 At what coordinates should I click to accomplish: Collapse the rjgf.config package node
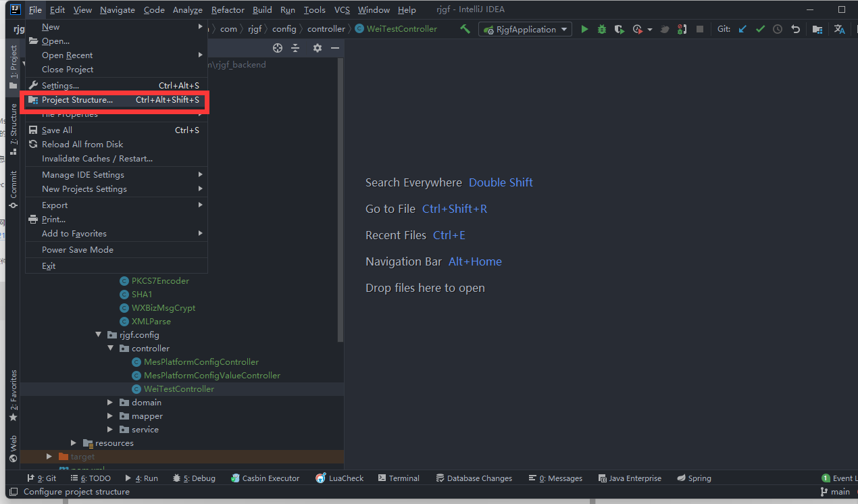click(x=99, y=335)
